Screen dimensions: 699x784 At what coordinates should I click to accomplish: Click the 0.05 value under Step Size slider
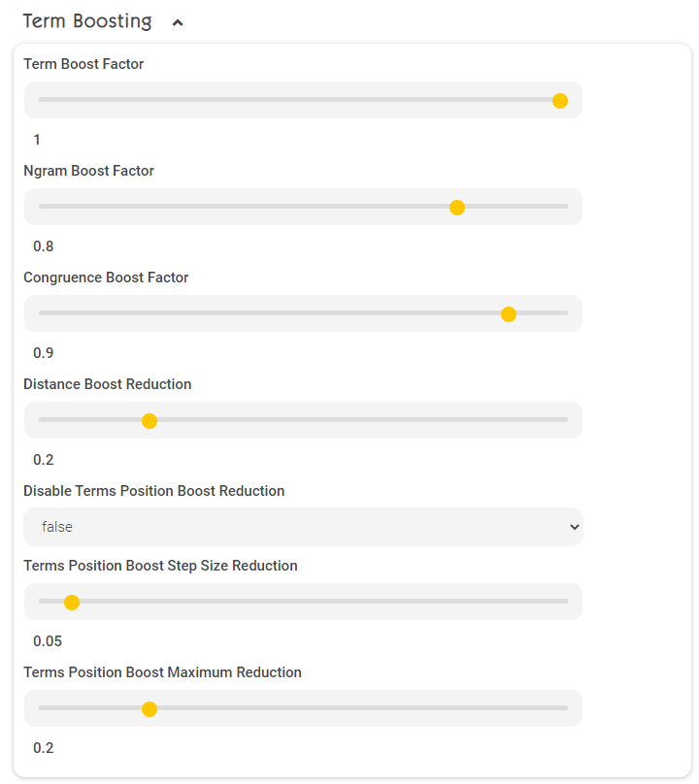(48, 641)
